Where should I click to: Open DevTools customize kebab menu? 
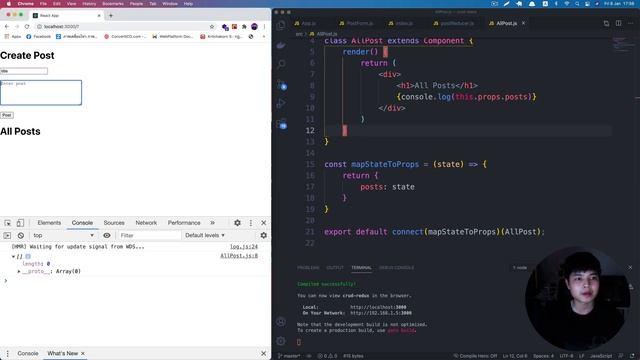251,223
